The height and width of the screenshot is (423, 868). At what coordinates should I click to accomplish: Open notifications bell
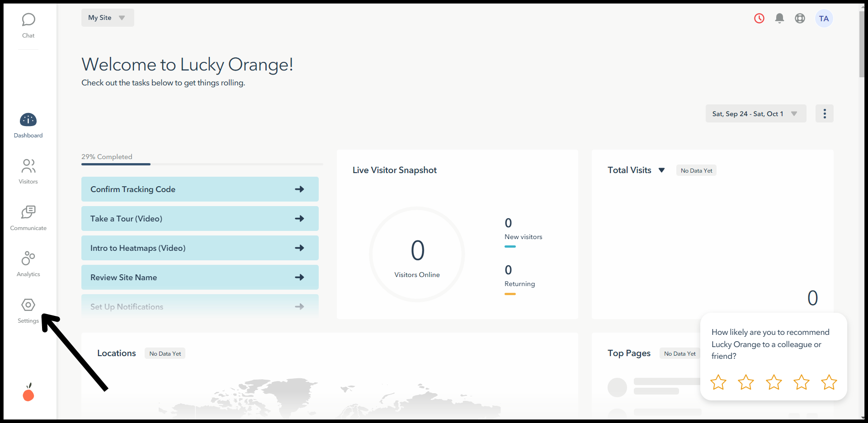pos(779,19)
